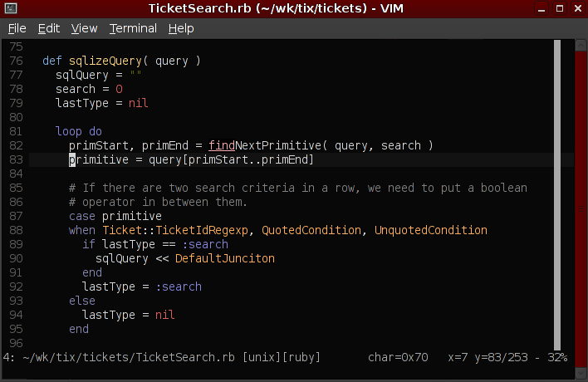Viewport: 588px width, 382px height.
Task: Click line number 96
Action: coord(16,343)
